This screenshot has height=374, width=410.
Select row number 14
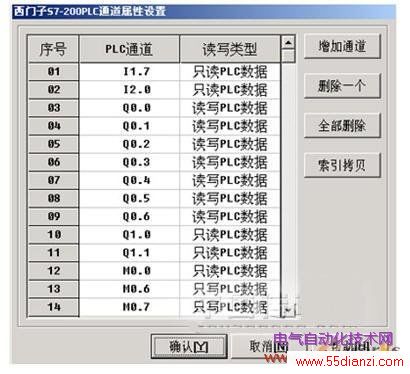54,307
